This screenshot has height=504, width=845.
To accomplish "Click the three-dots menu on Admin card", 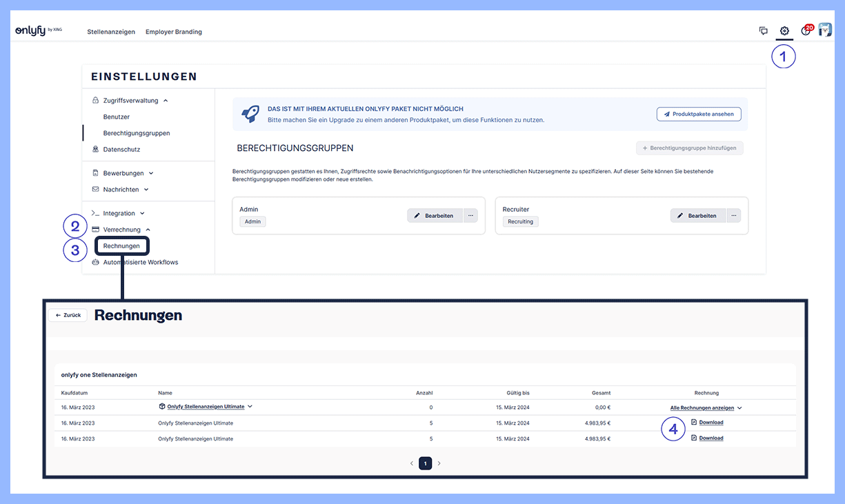I will (x=471, y=216).
